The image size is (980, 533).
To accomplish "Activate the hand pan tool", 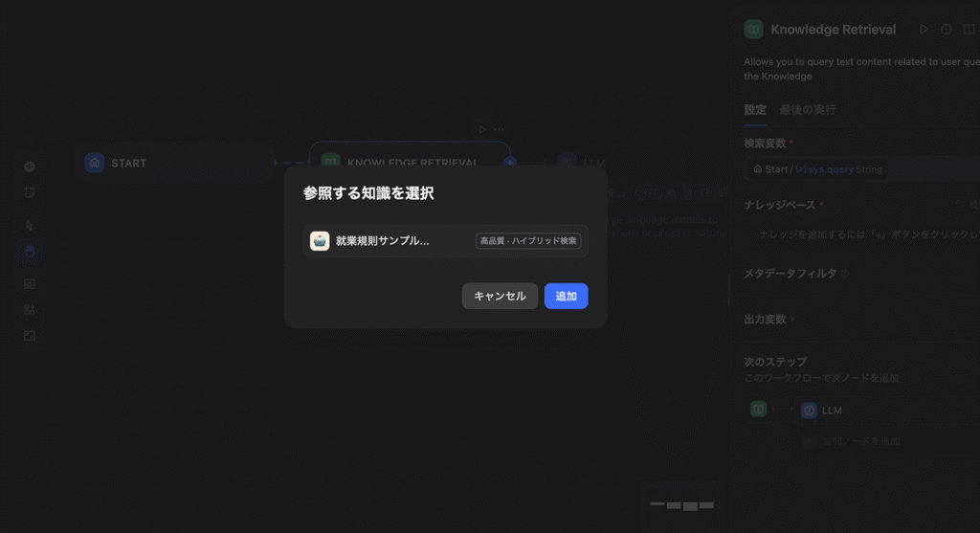I will pyautogui.click(x=30, y=252).
